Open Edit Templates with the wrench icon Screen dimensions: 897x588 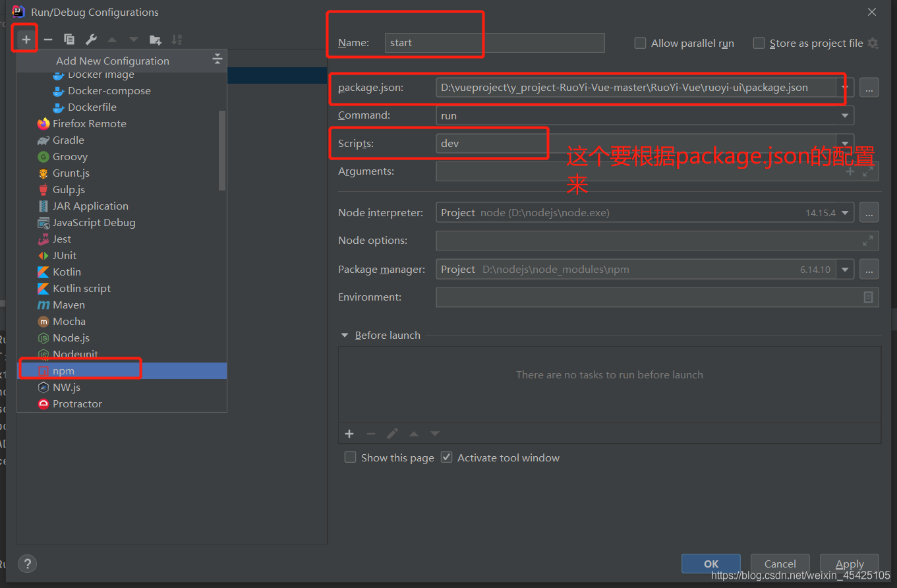click(90, 39)
